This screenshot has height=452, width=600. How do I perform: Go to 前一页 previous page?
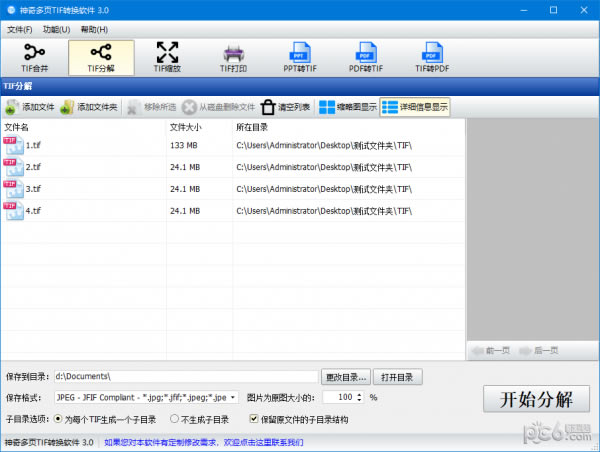coord(491,351)
